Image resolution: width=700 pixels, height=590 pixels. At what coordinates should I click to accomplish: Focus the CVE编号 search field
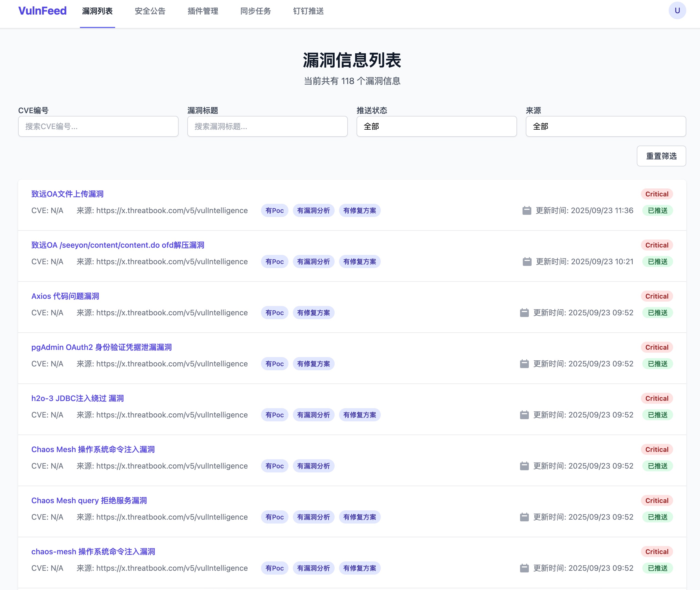coord(98,126)
